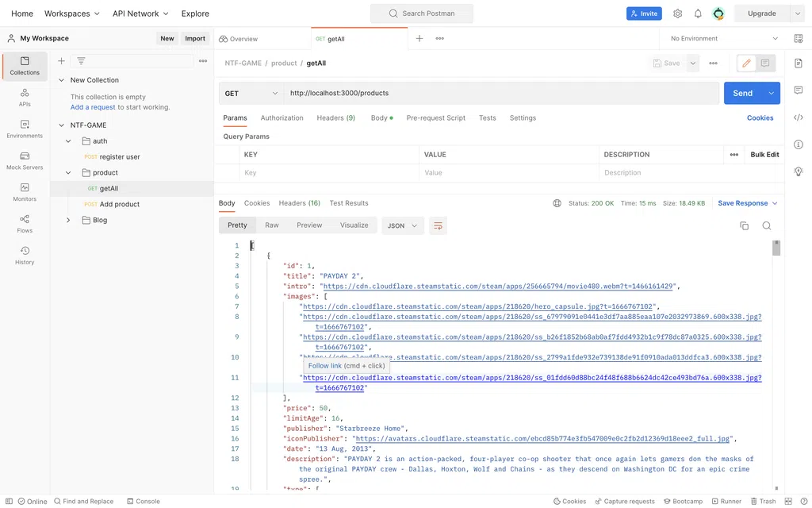Collapse the product folder

click(68, 172)
